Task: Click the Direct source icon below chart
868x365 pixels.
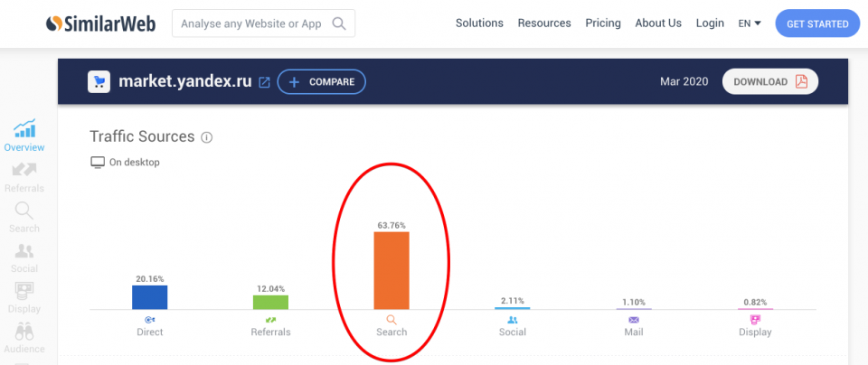Action: pos(149,320)
